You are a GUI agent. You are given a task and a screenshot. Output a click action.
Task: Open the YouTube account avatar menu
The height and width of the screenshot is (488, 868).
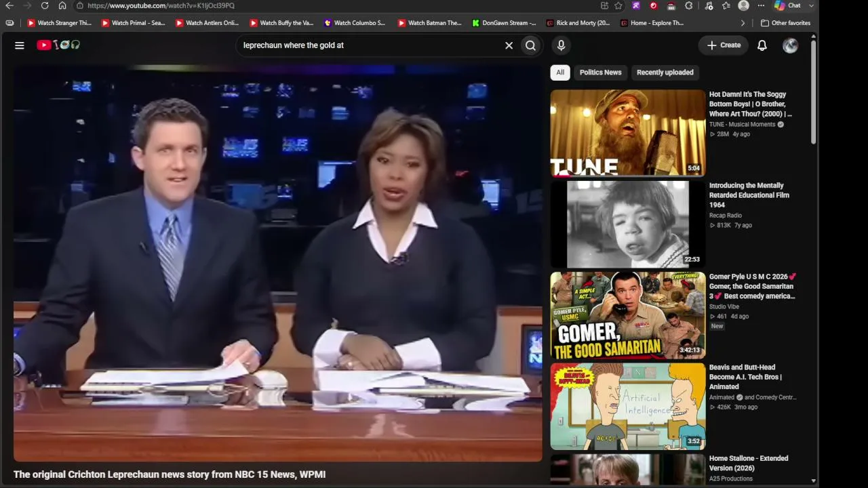pos(790,45)
